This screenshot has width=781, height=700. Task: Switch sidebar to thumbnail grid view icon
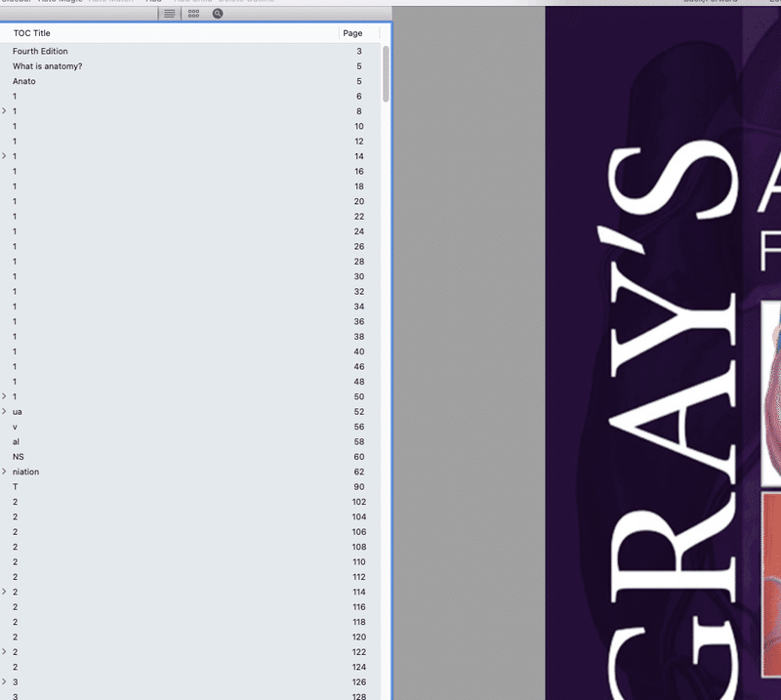[193, 14]
